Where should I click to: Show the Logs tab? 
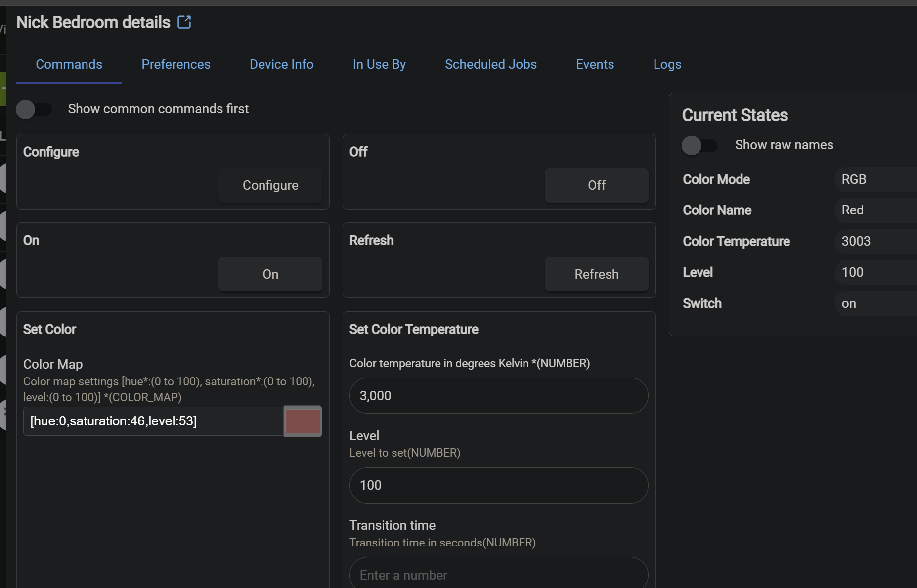[x=667, y=64]
